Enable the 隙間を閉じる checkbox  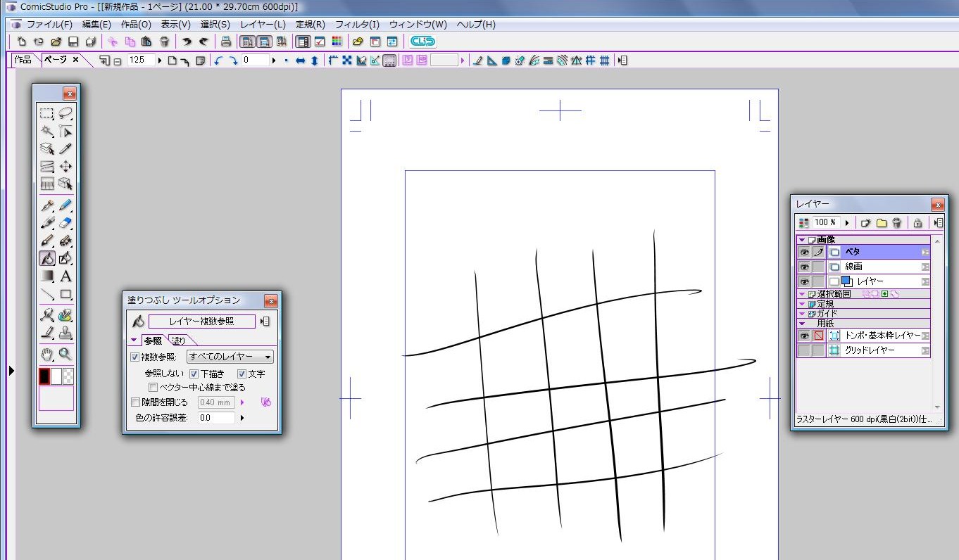135,402
